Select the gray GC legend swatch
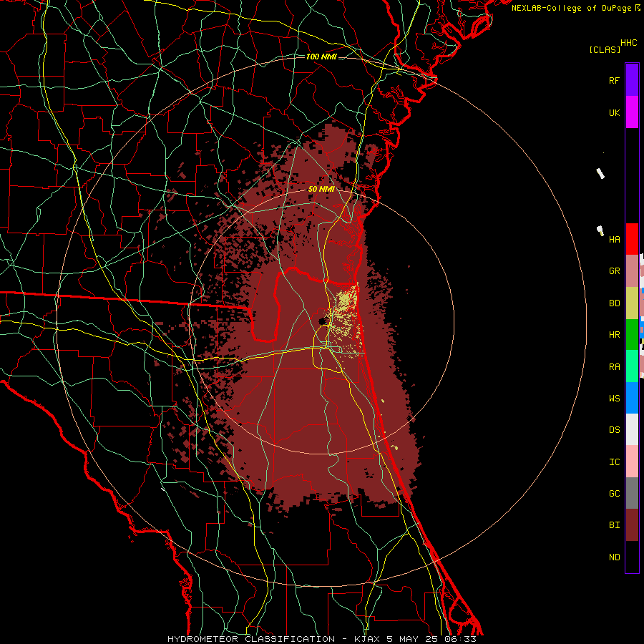644x644 pixels. tap(632, 493)
